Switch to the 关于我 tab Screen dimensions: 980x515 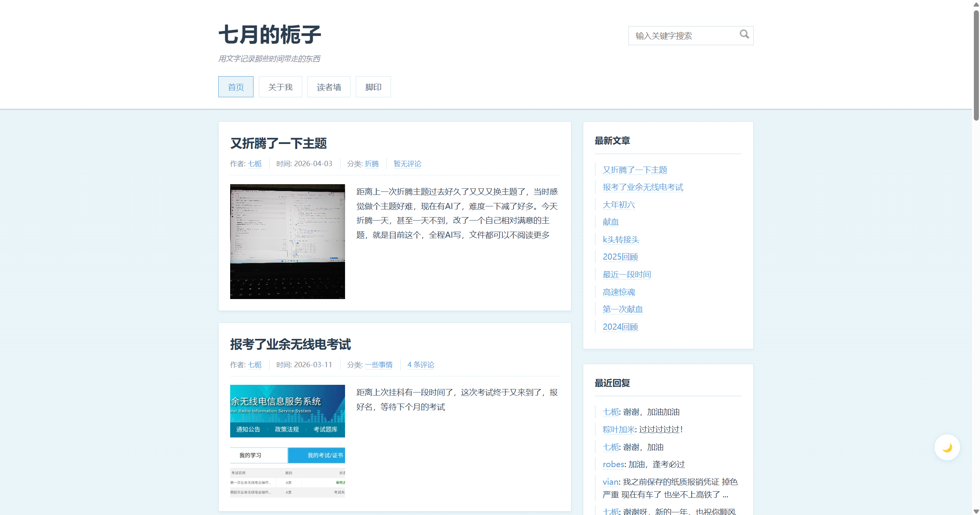[x=280, y=87]
